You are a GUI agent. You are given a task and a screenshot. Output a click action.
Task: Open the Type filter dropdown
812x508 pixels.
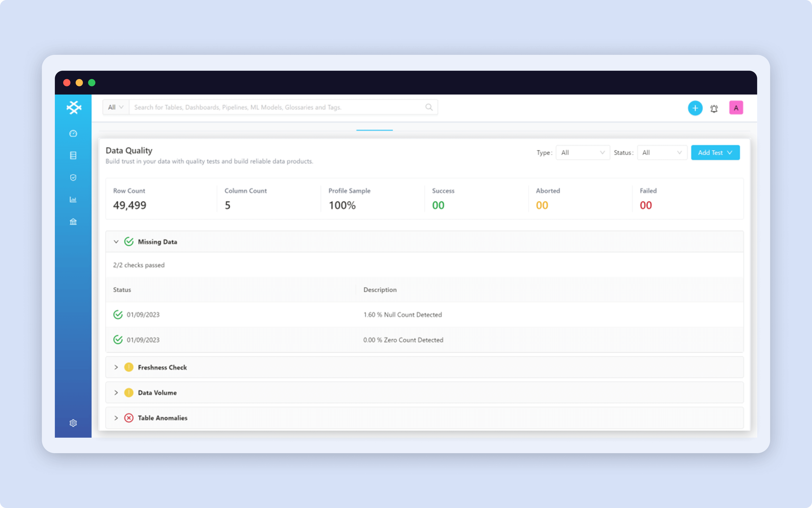coord(582,153)
